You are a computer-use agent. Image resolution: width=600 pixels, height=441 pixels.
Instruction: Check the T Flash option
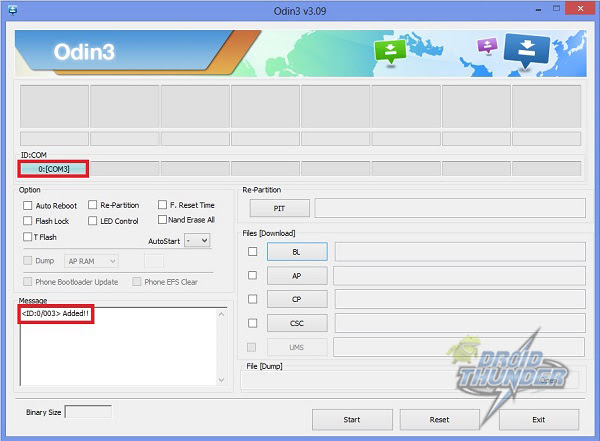pos(28,237)
